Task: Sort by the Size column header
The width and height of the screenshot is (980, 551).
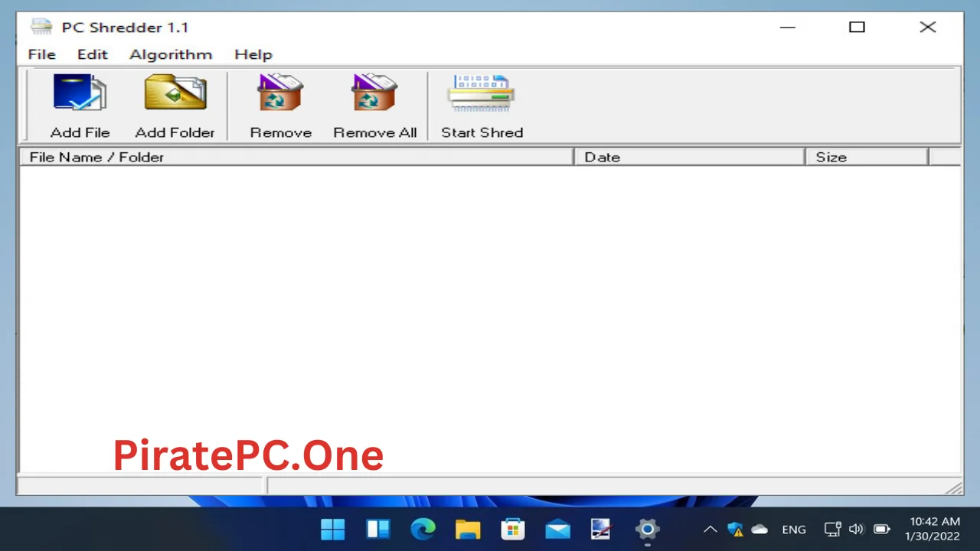Action: coord(867,157)
